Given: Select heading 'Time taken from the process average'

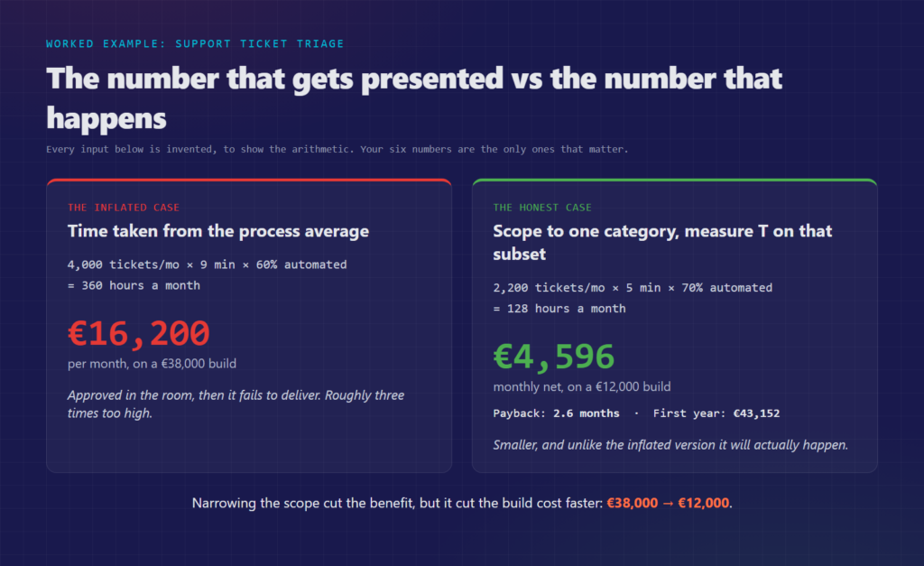Looking at the screenshot, I should [218, 230].
